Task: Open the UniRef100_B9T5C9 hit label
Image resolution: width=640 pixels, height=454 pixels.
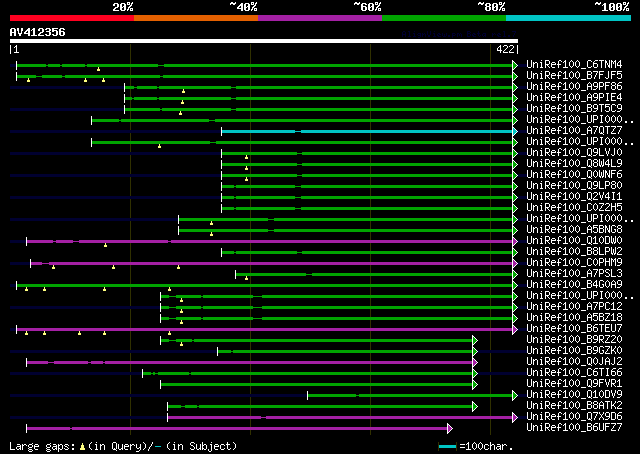Action: [574, 109]
